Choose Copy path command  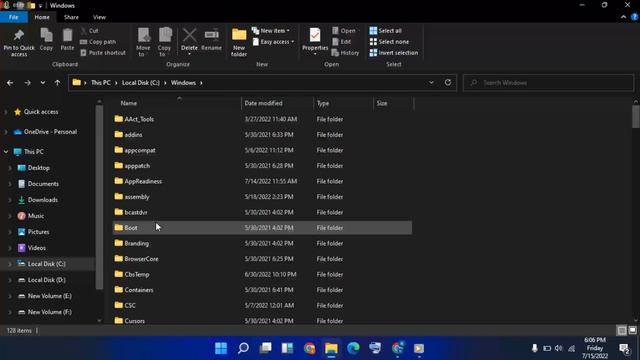coord(98,42)
